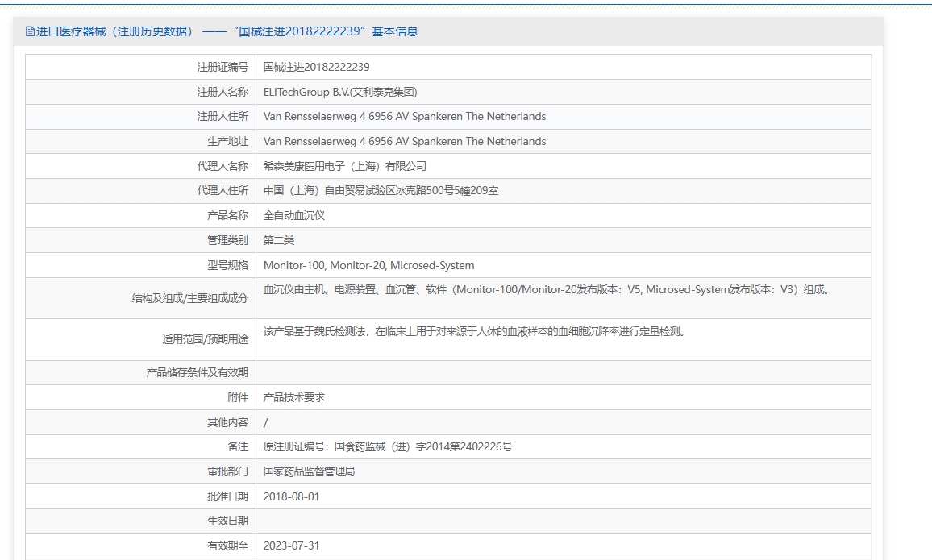Click the address value in the 注册人住所 row

tap(404, 116)
